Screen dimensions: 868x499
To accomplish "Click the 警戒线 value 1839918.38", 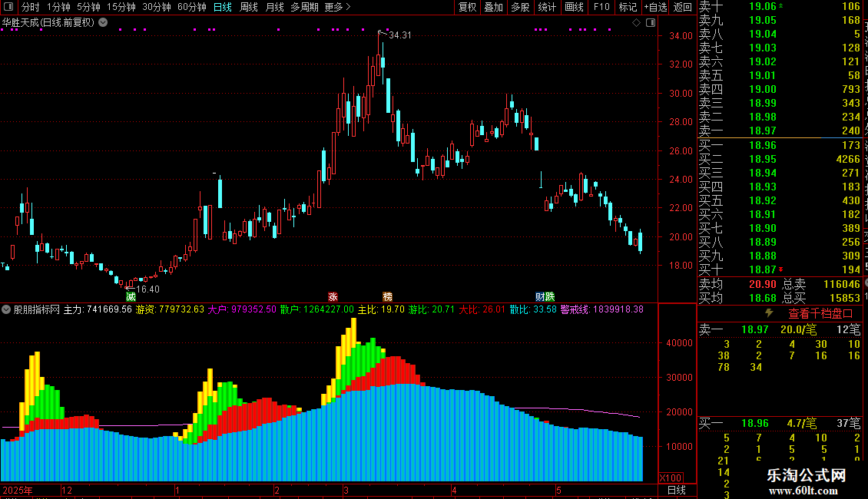I will click(618, 309).
